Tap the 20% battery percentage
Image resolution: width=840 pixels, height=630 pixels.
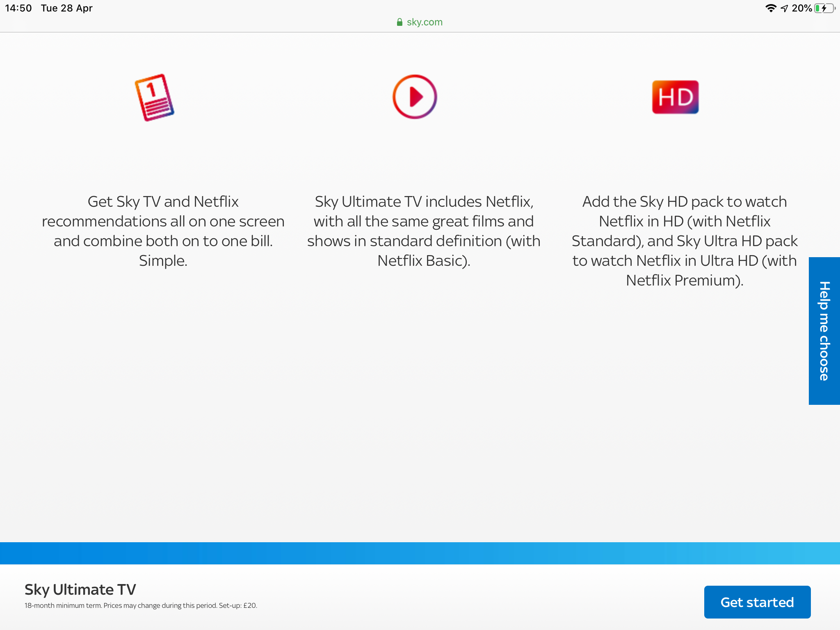[802, 8]
